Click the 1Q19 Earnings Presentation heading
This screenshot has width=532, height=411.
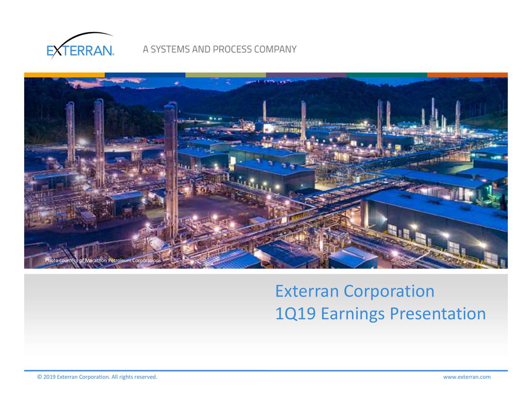click(381, 314)
